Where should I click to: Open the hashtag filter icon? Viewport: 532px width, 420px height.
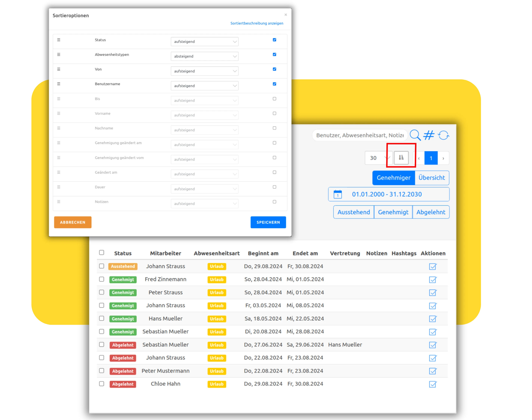[429, 135]
